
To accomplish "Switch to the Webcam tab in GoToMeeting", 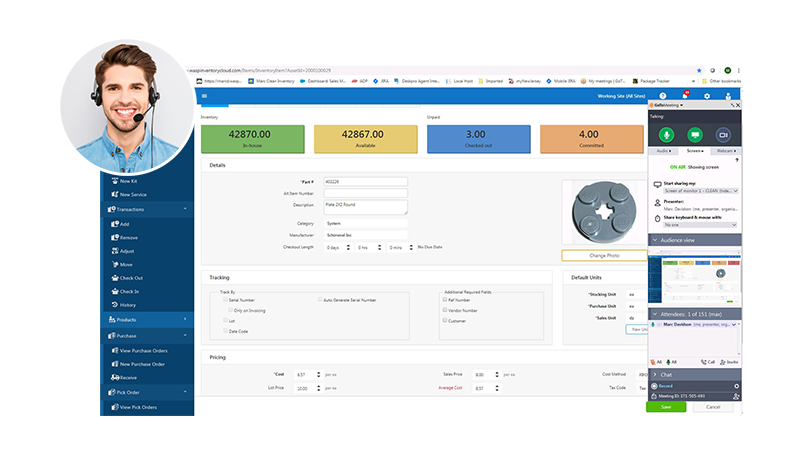I will 726,151.
